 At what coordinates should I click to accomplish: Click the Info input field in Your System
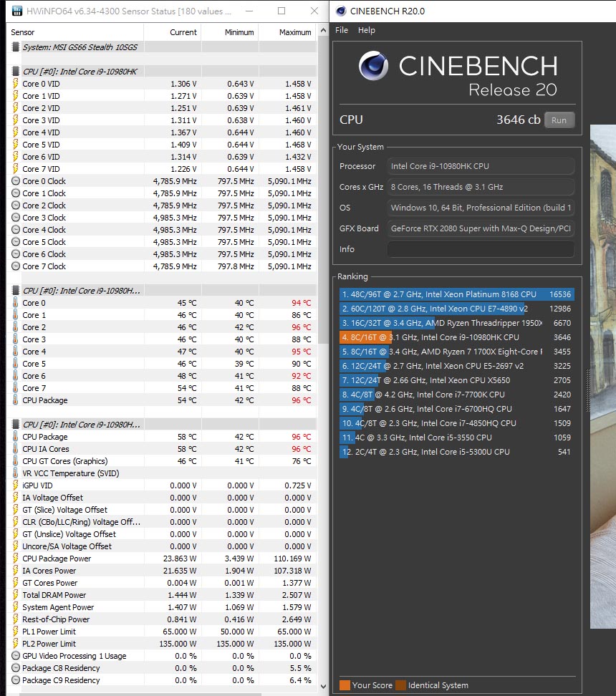[481, 249]
